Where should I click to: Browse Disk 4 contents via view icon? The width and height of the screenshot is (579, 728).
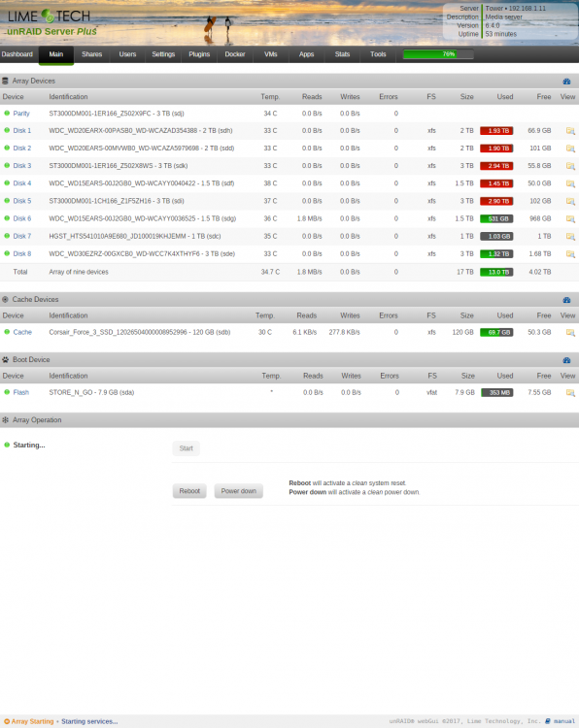click(x=570, y=183)
